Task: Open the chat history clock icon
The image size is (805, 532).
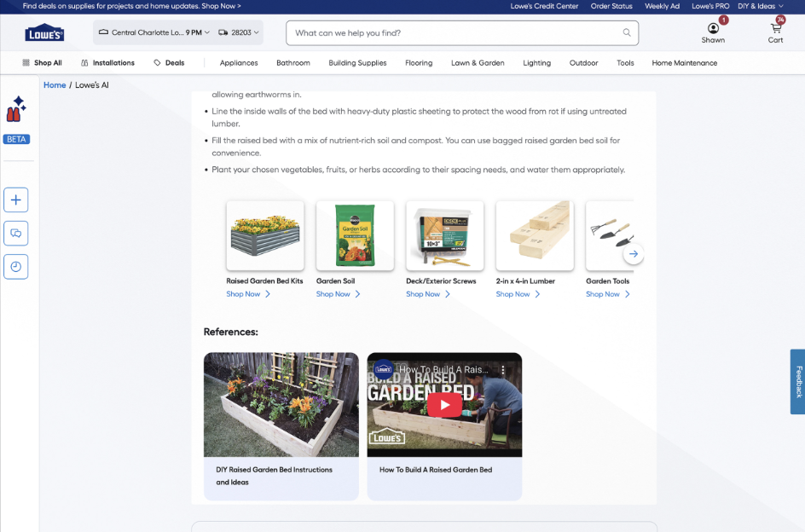Action: pyautogui.click(x=16, y=267)
